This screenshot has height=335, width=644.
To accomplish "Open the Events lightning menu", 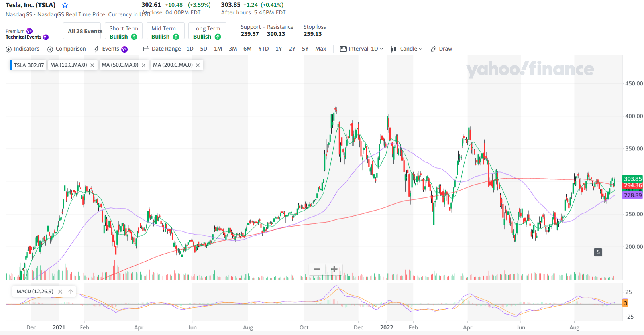I will (x=110, y=49).
